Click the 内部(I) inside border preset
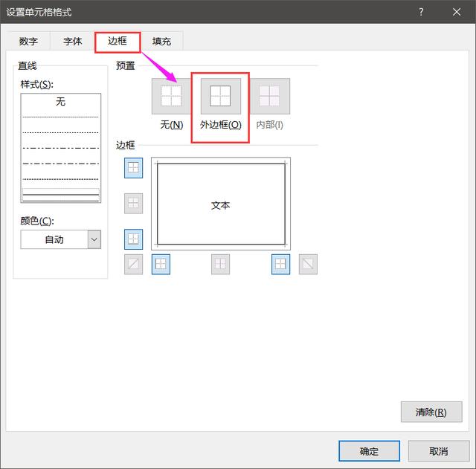The height and width of the screenshot is (469, 476). coord(269,96)
